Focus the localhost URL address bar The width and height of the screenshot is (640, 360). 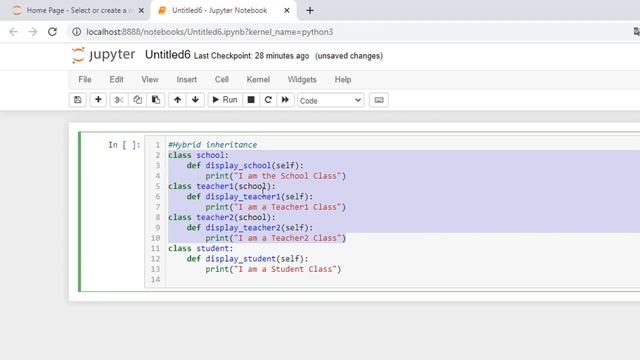point(209,32)
